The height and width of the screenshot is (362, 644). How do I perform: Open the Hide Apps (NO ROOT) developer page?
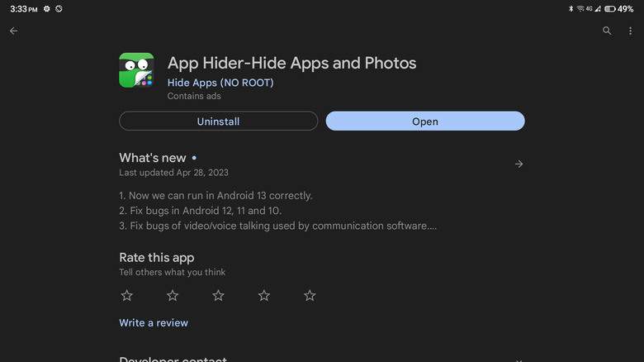tap(220, 83)
